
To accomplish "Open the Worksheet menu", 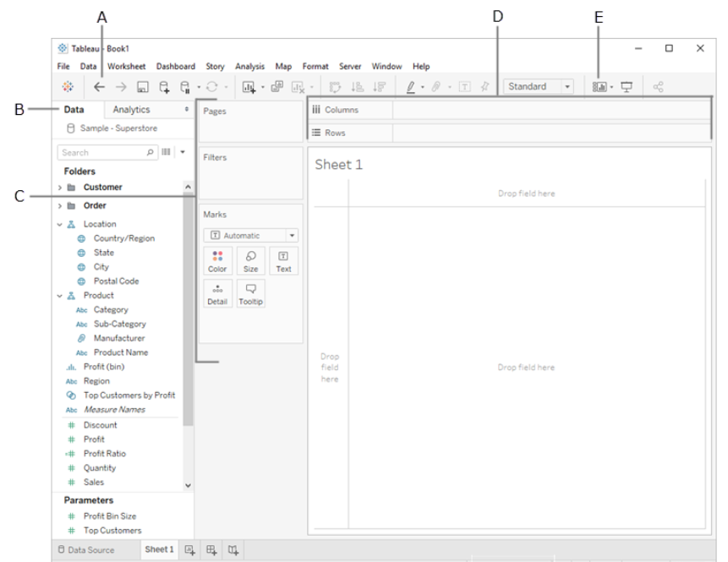I will tap(126, 67).
